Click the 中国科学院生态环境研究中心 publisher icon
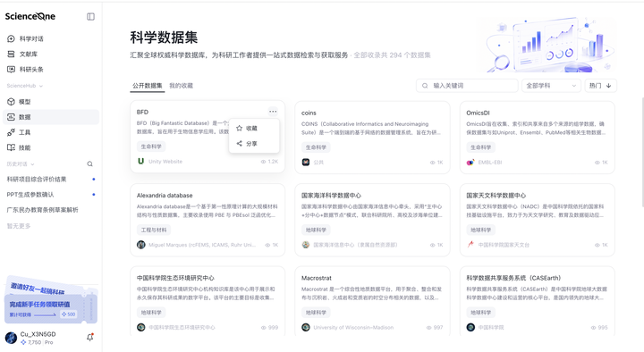 click(x=141, y=327)
